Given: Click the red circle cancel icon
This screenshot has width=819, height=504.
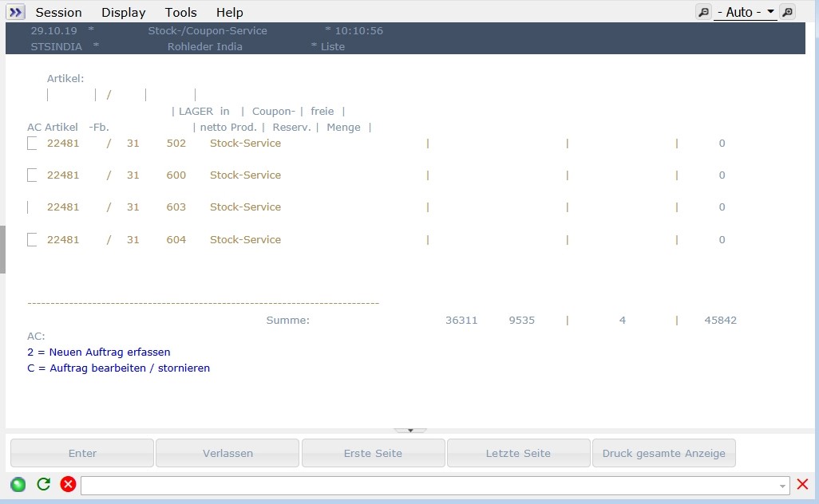Looking at the screenshot, I should pyautogui.click(x=68, y=484).
